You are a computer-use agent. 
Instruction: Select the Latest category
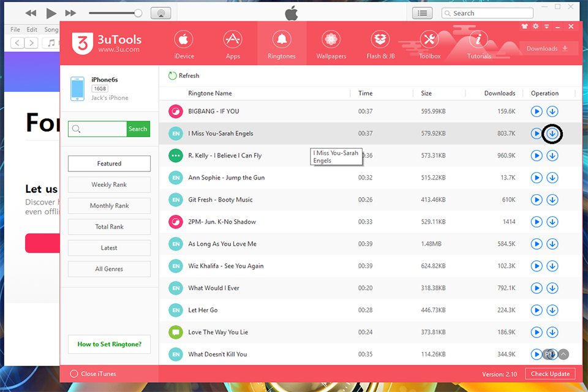coord(109,248)
